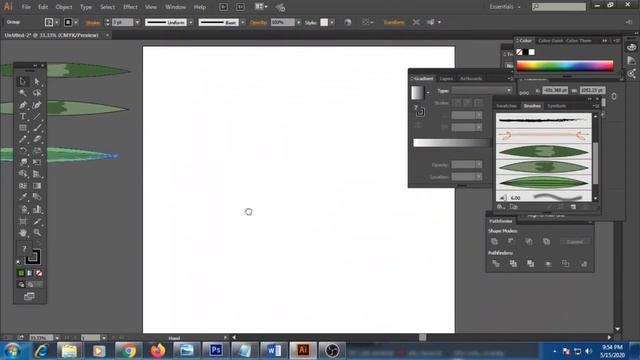The height and width of the screenshot is (360, 640).
Task: Set fill to Color mode
Action: 21,273
